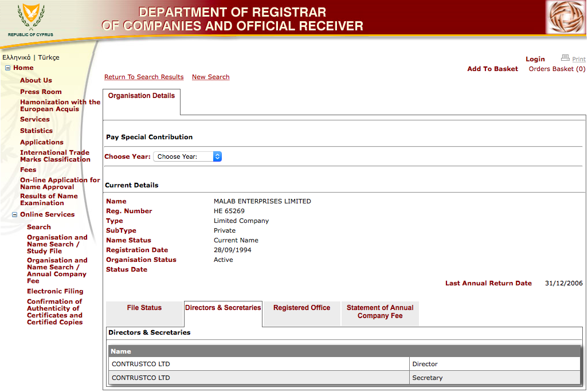Click the globe logo in header corner
588x392 pixels.
coord(566,17)
